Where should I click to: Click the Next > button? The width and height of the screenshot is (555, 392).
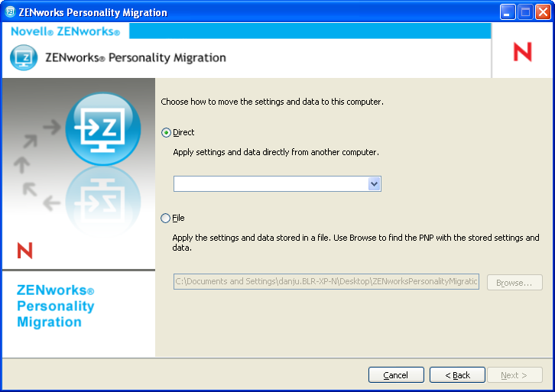tap(514, 375)
